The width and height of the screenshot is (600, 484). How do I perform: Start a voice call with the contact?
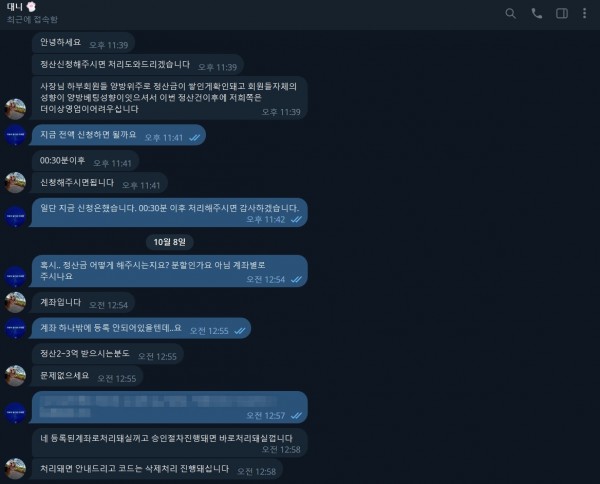point(536,13)
